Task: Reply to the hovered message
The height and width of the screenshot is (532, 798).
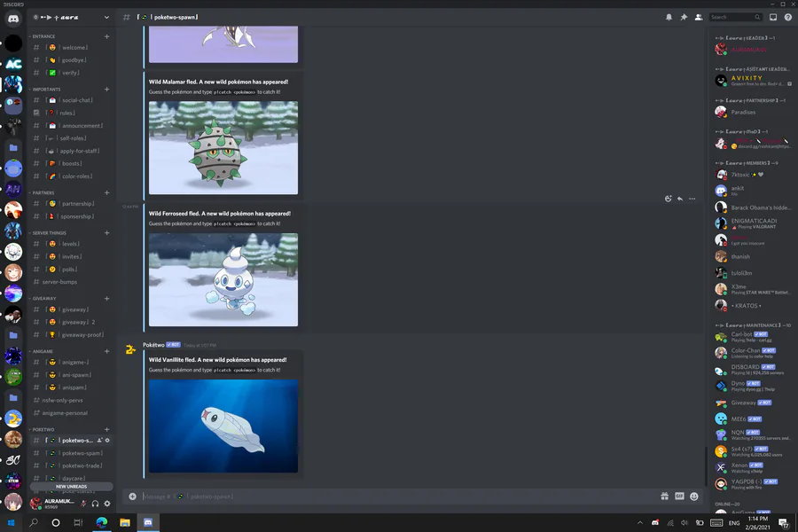Action: (x=680, y=199)
